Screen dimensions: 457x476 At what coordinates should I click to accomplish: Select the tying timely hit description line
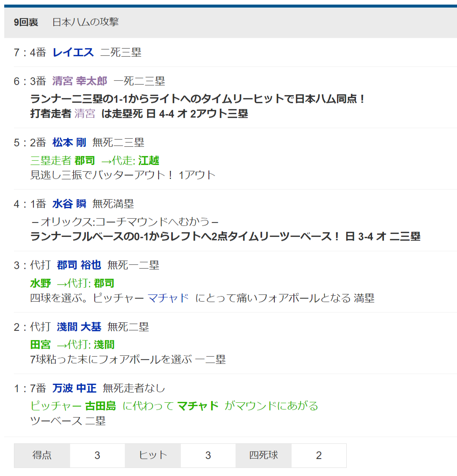(x=197, y=99)
